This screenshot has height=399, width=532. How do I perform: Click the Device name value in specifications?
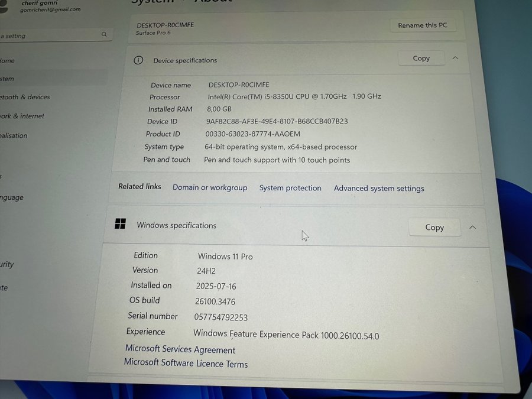pos(239,85)
